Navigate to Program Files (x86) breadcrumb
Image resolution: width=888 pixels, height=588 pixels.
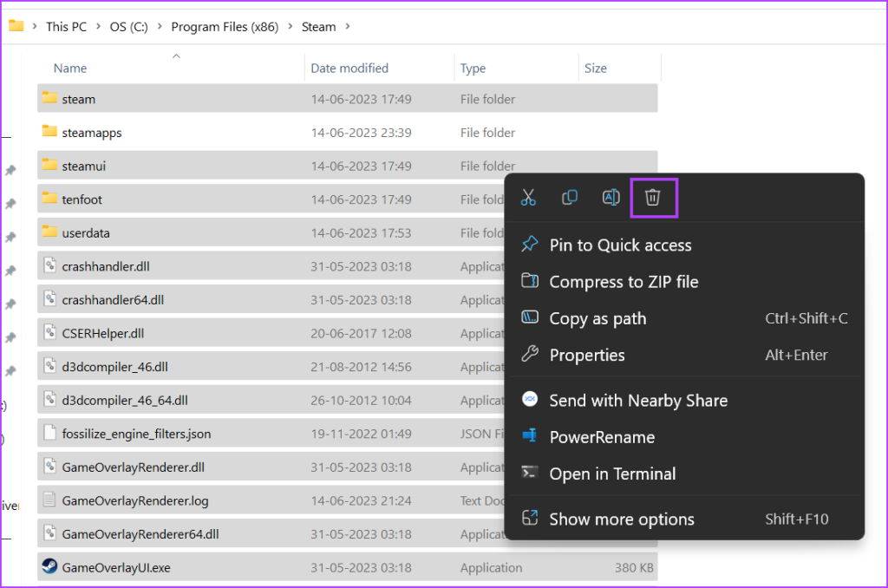point(225,27)
